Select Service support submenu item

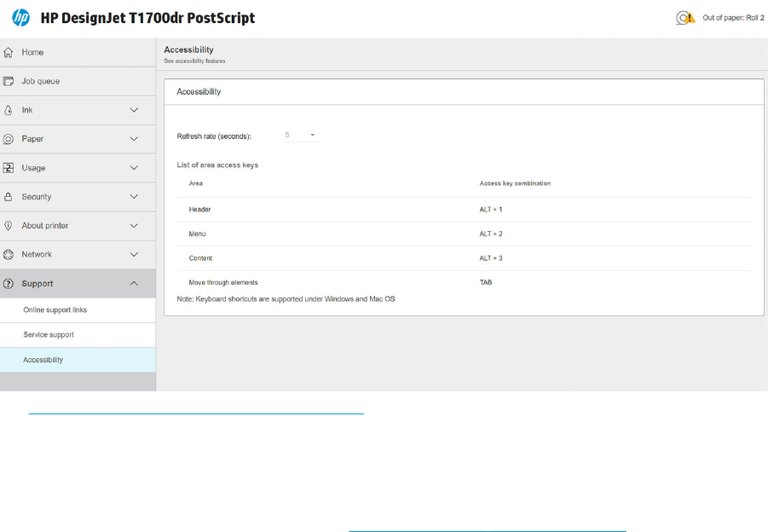coord(78,335)
